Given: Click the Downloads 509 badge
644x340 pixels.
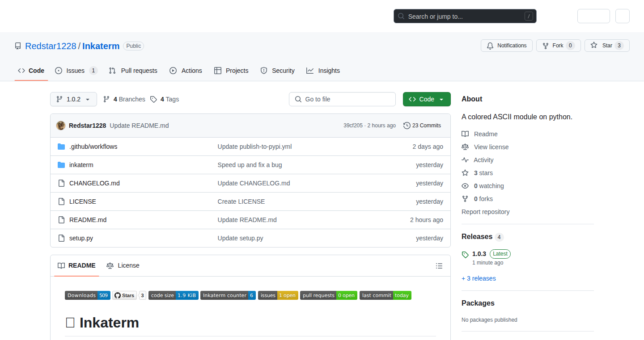Looking at the screenshot, I should point(88,295).
